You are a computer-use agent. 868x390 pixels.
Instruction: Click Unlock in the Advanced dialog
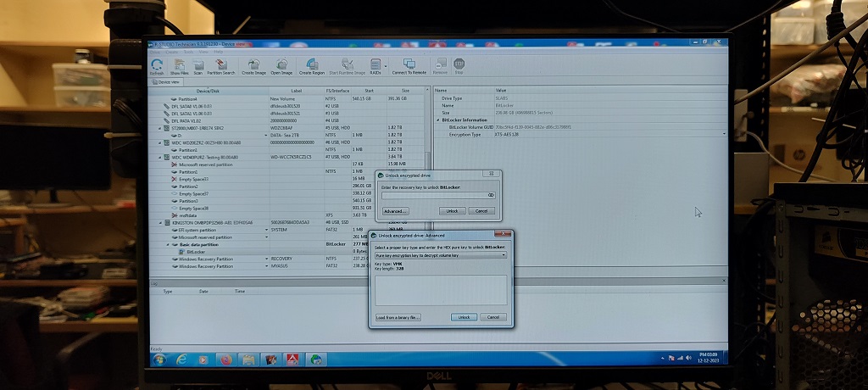(464, 317)
